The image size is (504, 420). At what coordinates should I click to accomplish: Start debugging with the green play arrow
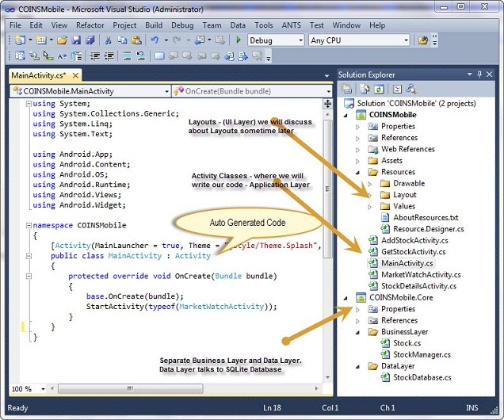point(239,40)
